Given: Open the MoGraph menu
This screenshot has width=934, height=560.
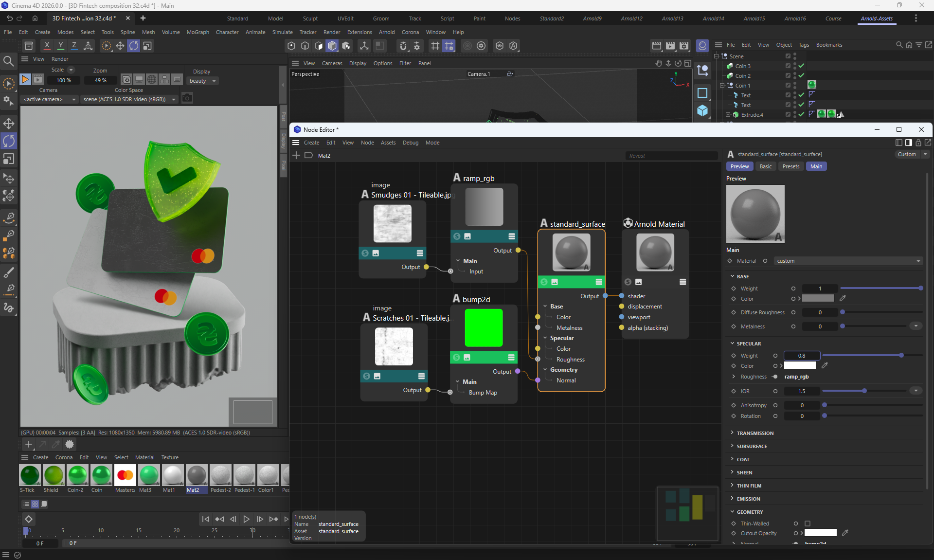Looking at the screenshot, I should pyautogui.click(x=198, y=32).
